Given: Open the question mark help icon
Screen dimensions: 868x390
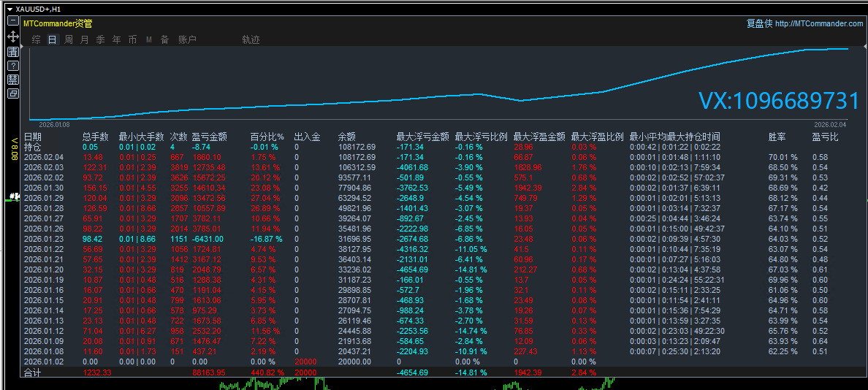Looking at the screenshot, I should pos(12,66).
